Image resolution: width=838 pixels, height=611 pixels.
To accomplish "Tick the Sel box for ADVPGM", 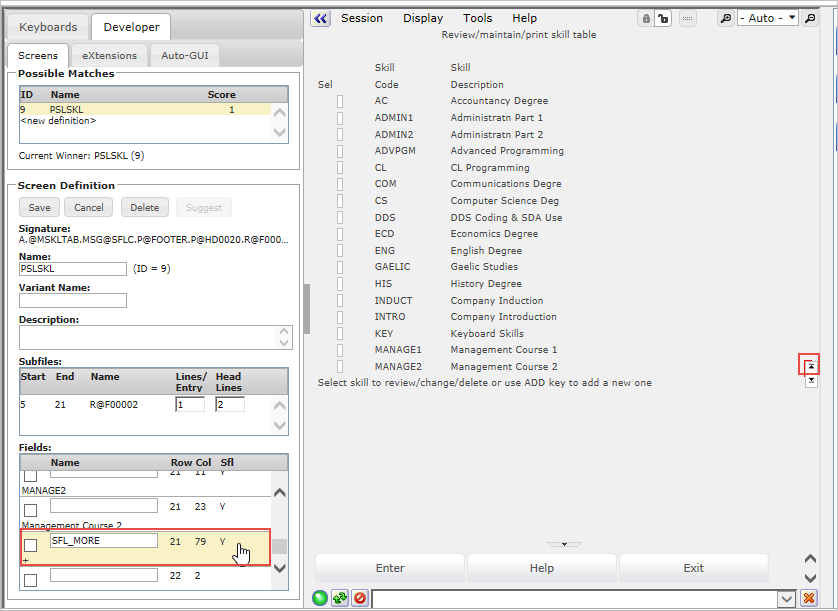I will click(x=340, y=151).
